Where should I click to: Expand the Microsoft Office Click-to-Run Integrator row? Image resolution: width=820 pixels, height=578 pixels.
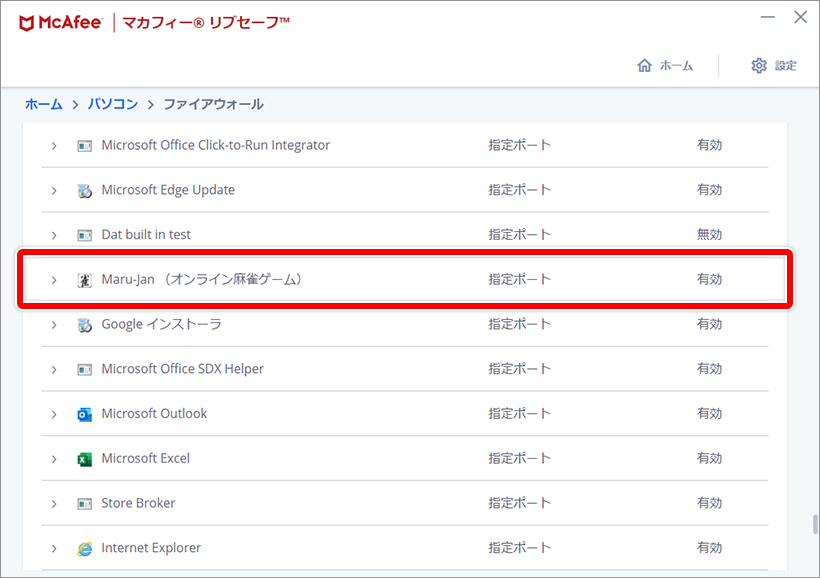point(54,146)
